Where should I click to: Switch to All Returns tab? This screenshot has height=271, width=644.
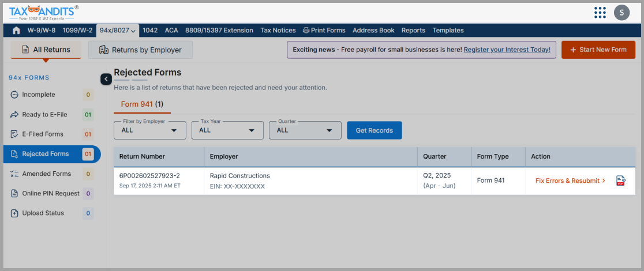coord(46,50)
